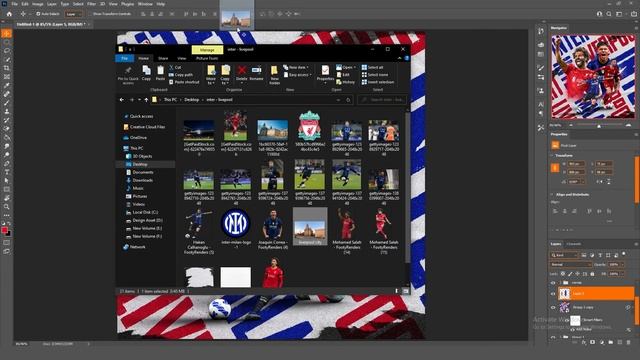
Task: Open the blend mode Normal dropdown
Action: click(x=571, y=264)
